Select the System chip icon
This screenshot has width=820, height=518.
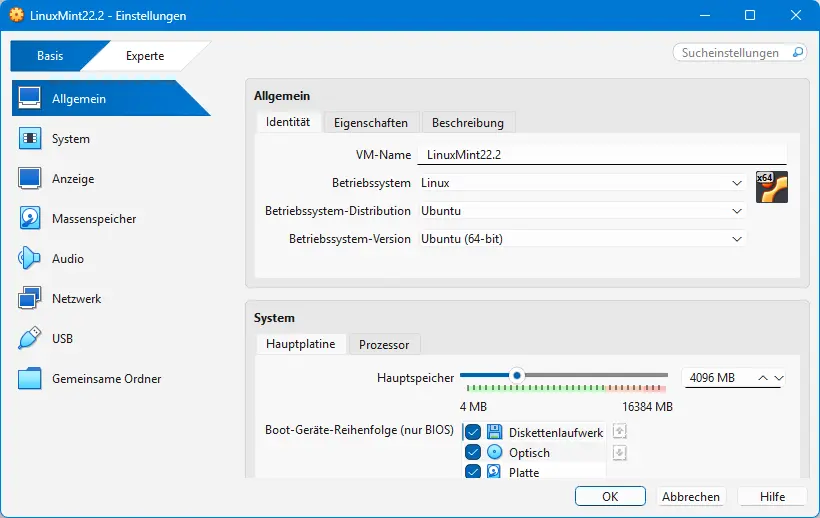(x=30, y=139)
